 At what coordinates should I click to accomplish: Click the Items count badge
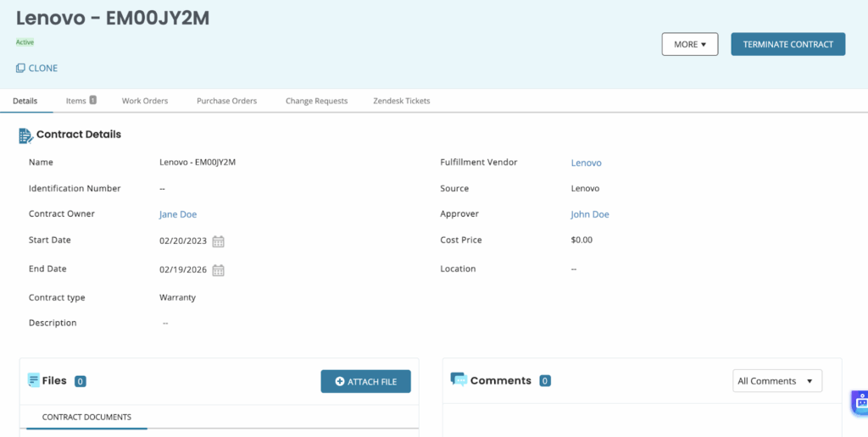(x=93, y=100)
